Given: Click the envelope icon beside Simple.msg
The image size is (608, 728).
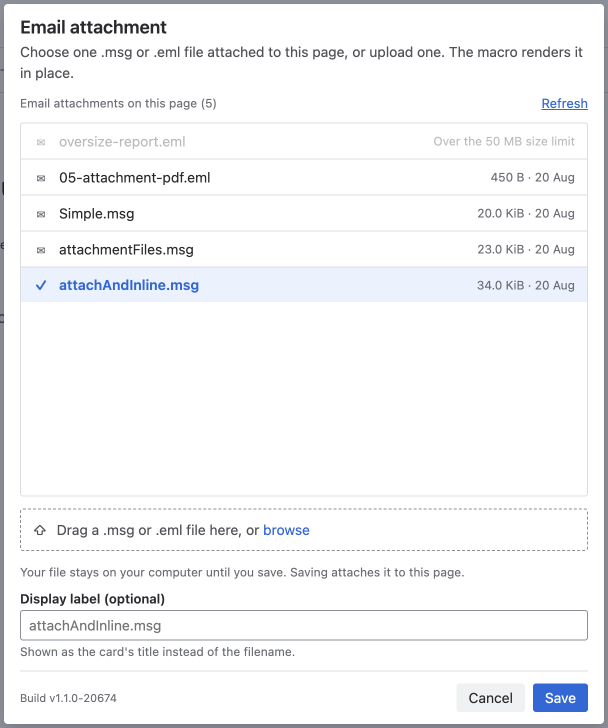Looking at the screenshot, I should (x=41, y=214).
